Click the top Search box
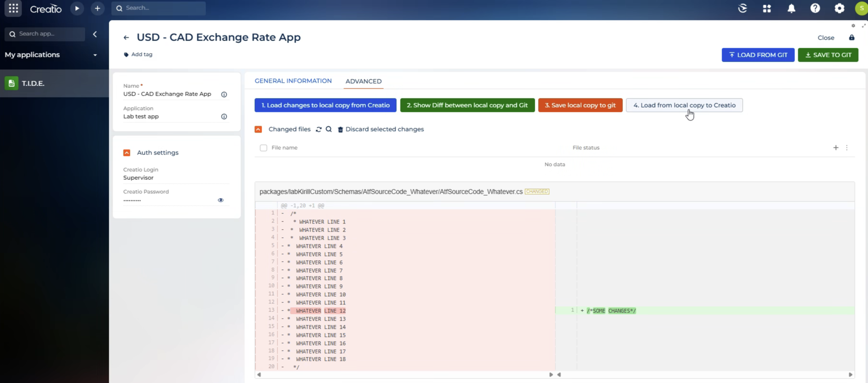 tap(158, 8)
